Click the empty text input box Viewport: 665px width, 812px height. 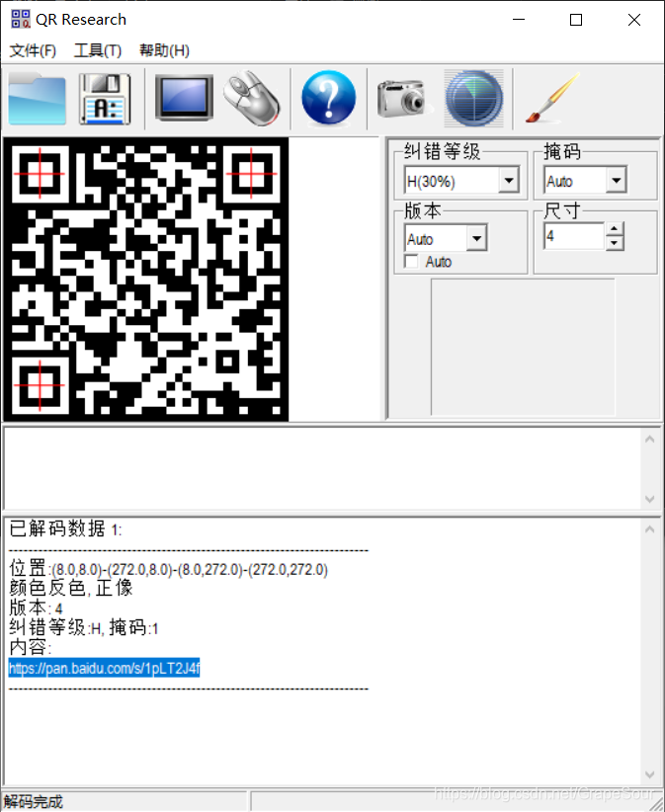pyautogui.click(x=322, y=468)
